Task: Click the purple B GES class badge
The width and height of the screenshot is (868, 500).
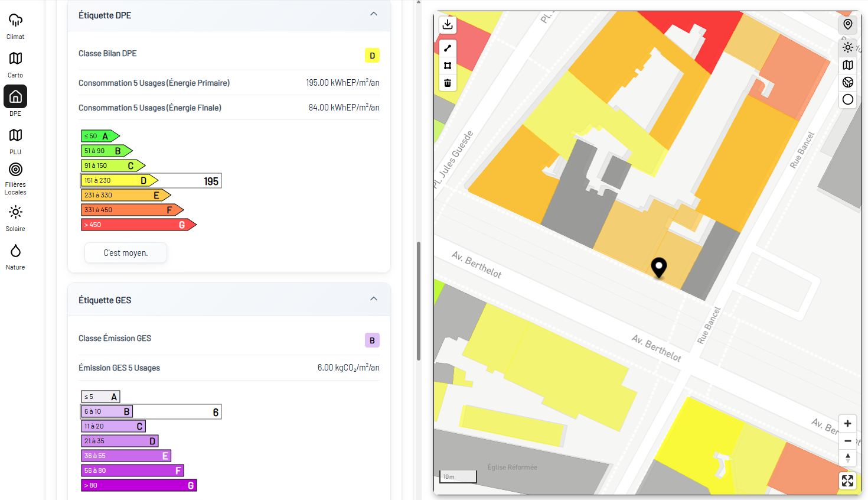Action: click(x=372, y=340)
